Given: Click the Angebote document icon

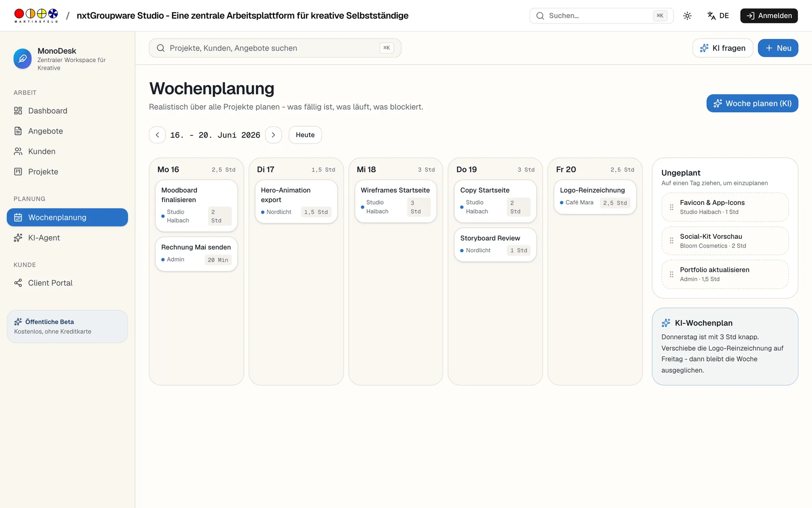Looking at the screenshot, I should pos(18,131).
